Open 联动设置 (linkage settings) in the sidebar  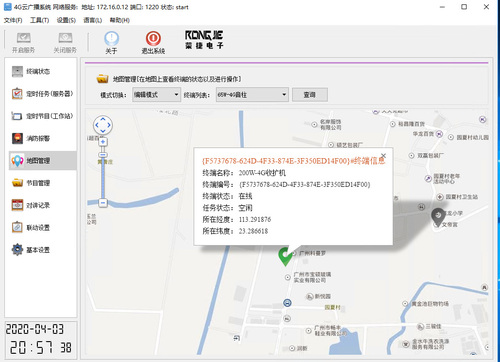point(42,228)
